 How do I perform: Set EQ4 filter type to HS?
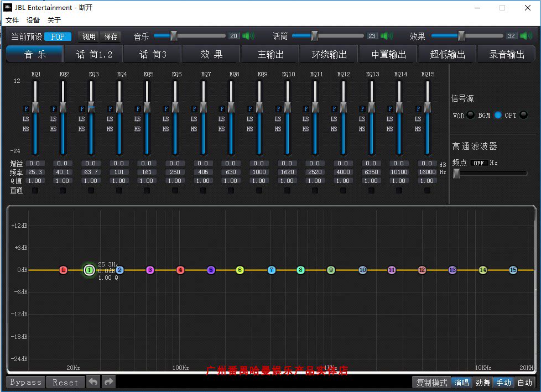110,129
